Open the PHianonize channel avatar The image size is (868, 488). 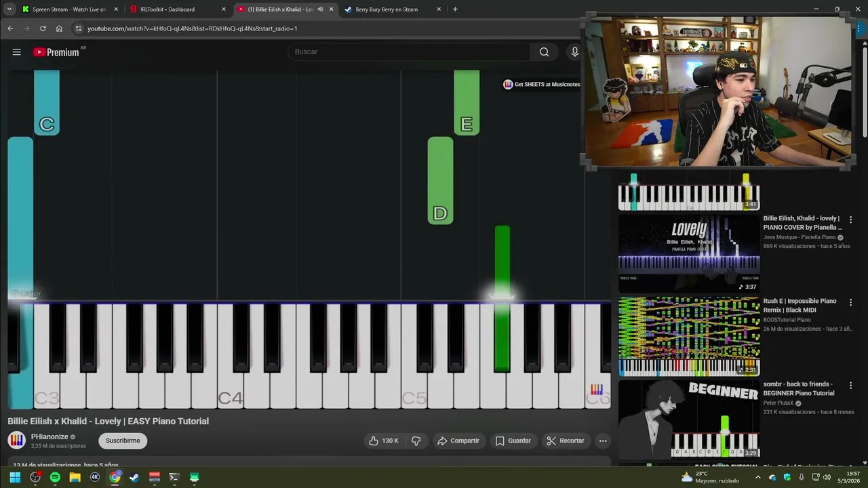[16, 441]
